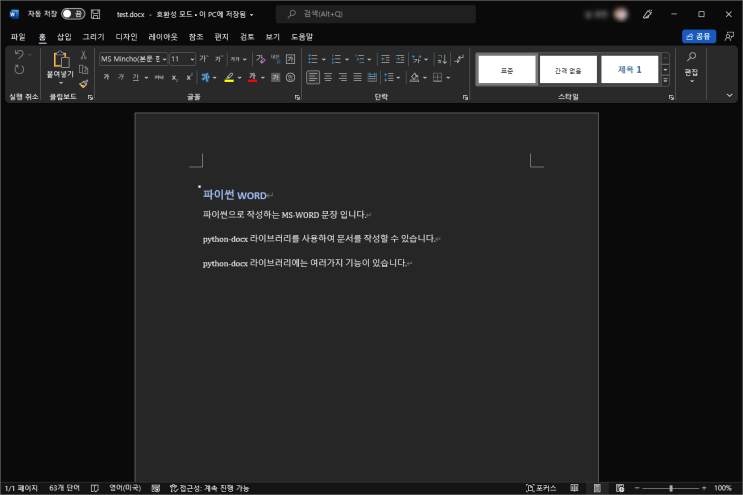This screenshot has height=495, width=743.
Task: Apply subscript formatting
Action: [173, 77]
